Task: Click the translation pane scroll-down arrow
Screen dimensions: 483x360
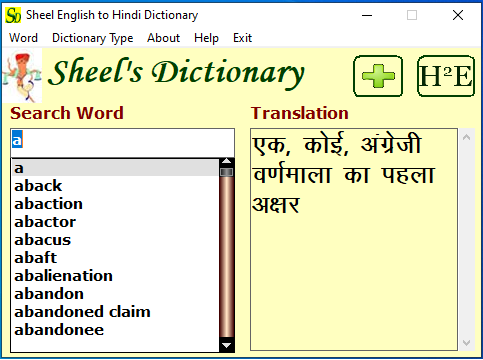Action: click(x=467, y=343)
